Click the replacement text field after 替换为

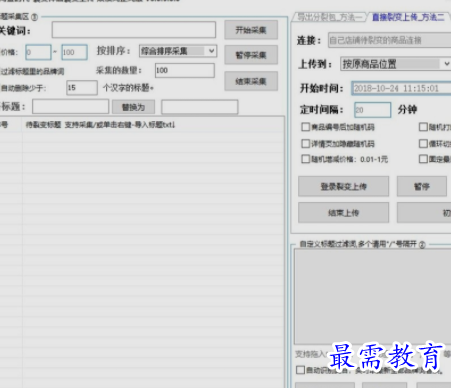(200, 107)
